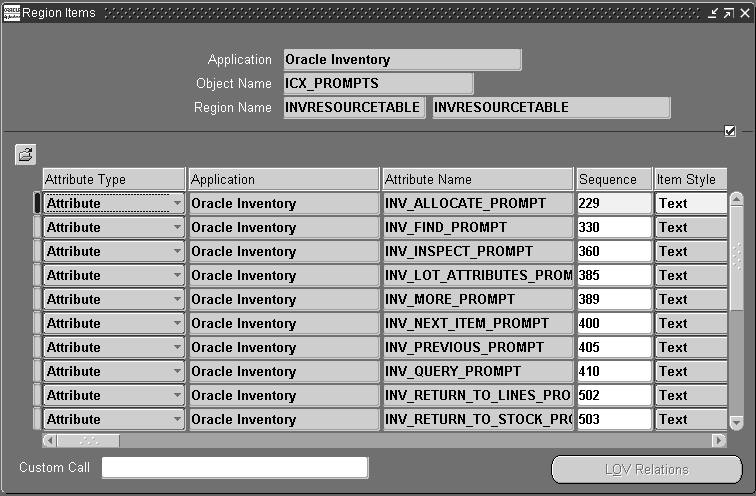Click the LOV Relations button
The width and height of the screenshot is (756, 496).
click(647, 469)
